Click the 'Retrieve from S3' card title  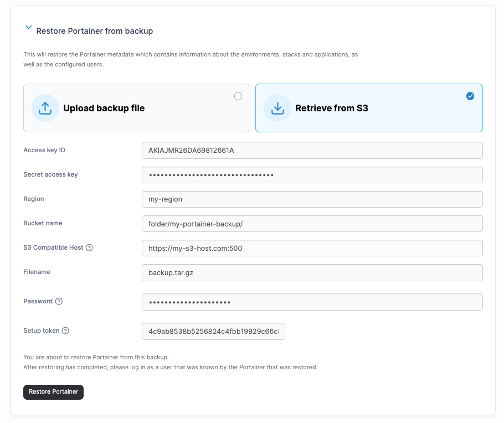click(332, 108)
